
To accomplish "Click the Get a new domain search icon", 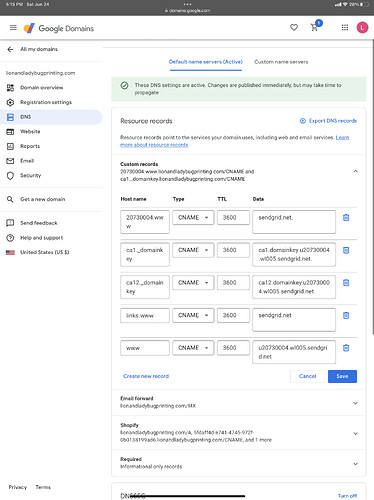I will [x=10, y=199].
